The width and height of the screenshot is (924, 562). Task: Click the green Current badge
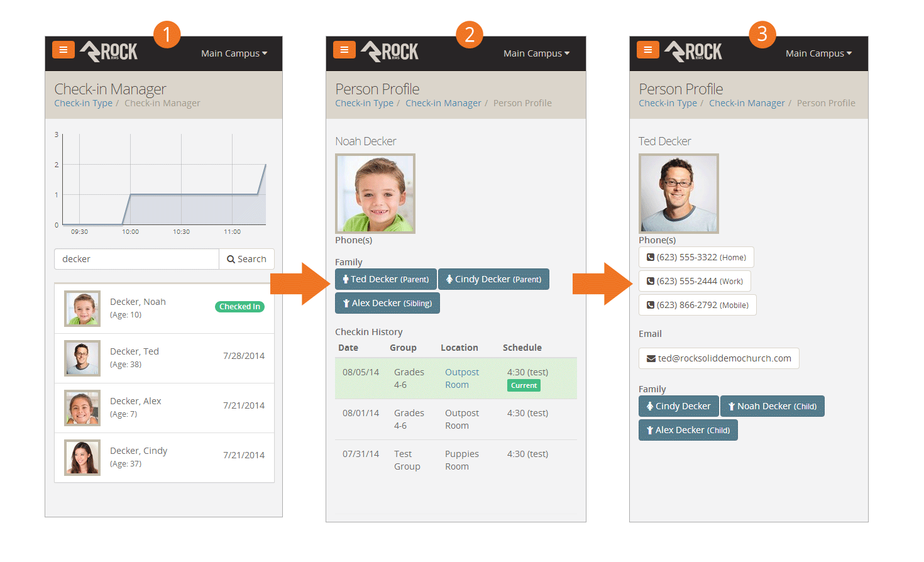tap(524, 385)
